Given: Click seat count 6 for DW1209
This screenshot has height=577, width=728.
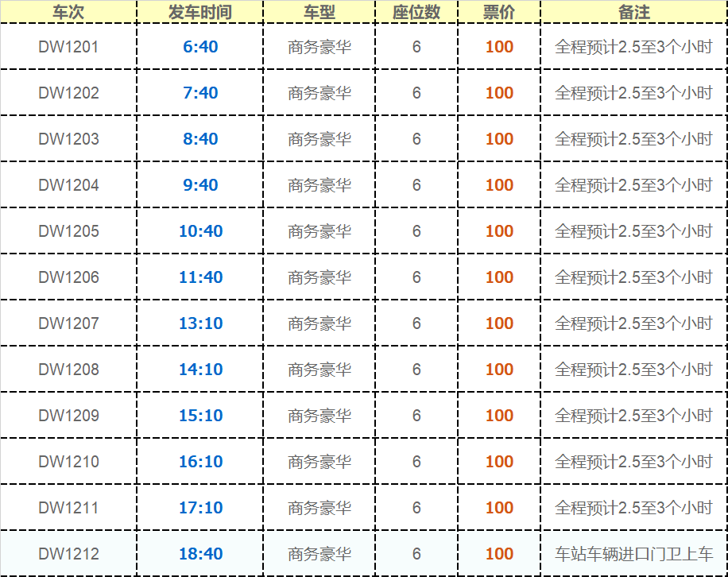Looking at the screenshot, I should tap(416, 416).
